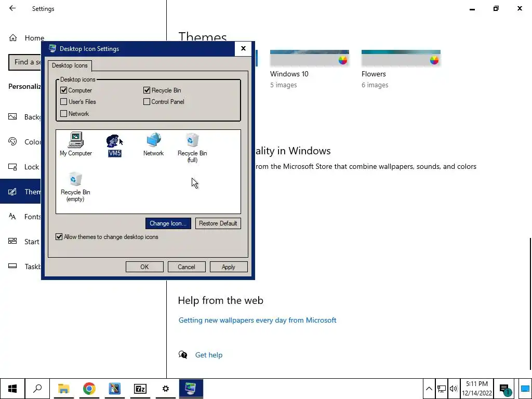532x399 pixels.
Task: Click the Settings window vertical scrollbar
Action: click(530, 303)
